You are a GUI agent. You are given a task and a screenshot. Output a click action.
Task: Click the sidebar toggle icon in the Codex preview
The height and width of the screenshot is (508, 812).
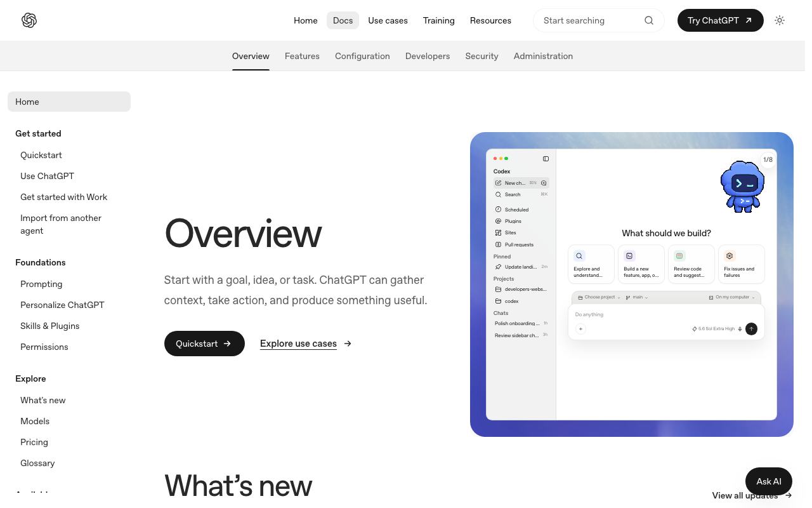click(x=546, y=159)
